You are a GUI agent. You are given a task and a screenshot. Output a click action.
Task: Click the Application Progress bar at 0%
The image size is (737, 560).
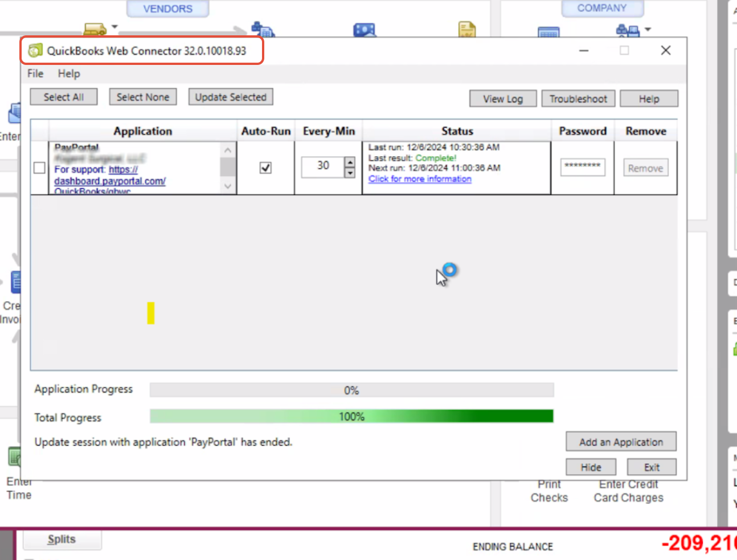pyautogui.click(x=351, y=390)
